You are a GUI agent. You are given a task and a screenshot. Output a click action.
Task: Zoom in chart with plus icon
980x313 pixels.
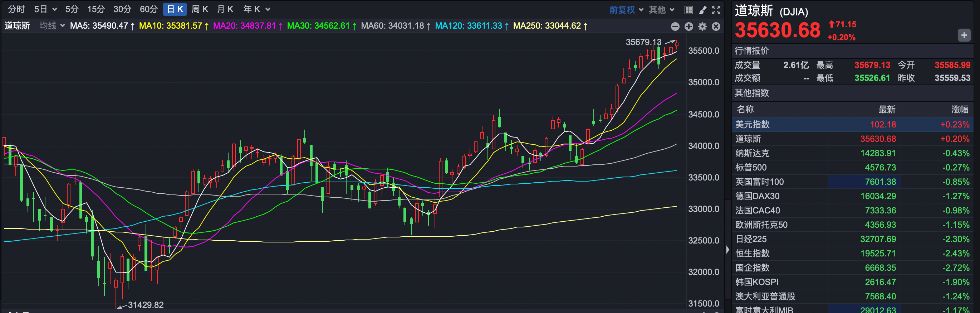pos(689,26)
